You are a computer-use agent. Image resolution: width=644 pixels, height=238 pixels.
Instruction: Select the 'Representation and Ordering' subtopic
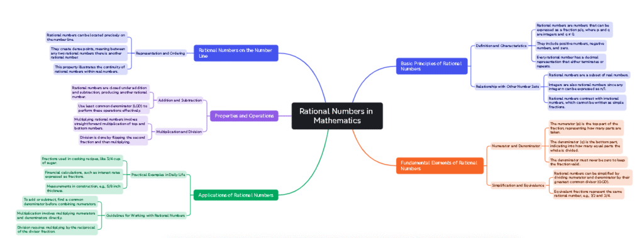point(160,53)
